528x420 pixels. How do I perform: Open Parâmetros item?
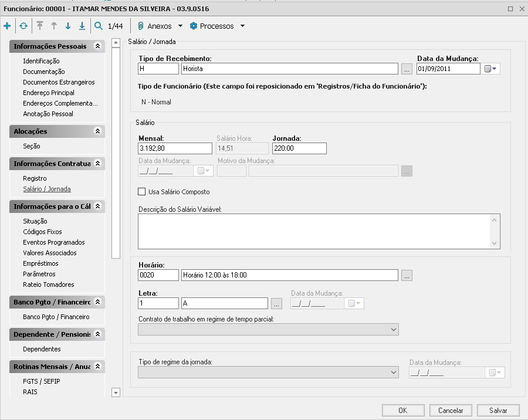(39, 274)
